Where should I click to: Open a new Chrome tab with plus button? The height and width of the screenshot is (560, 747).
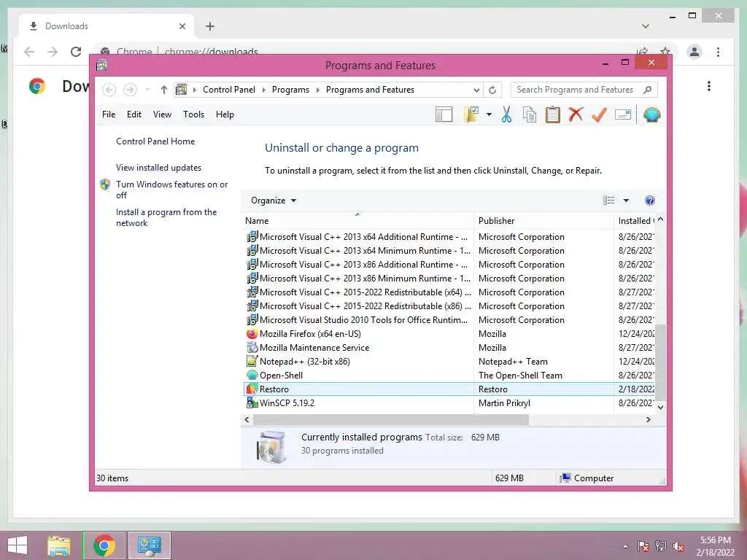coord(210,26)
